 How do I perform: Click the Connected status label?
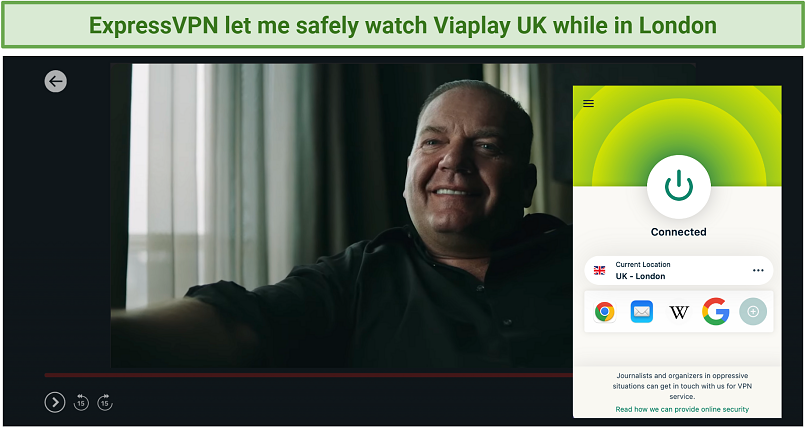click(679, 232)
